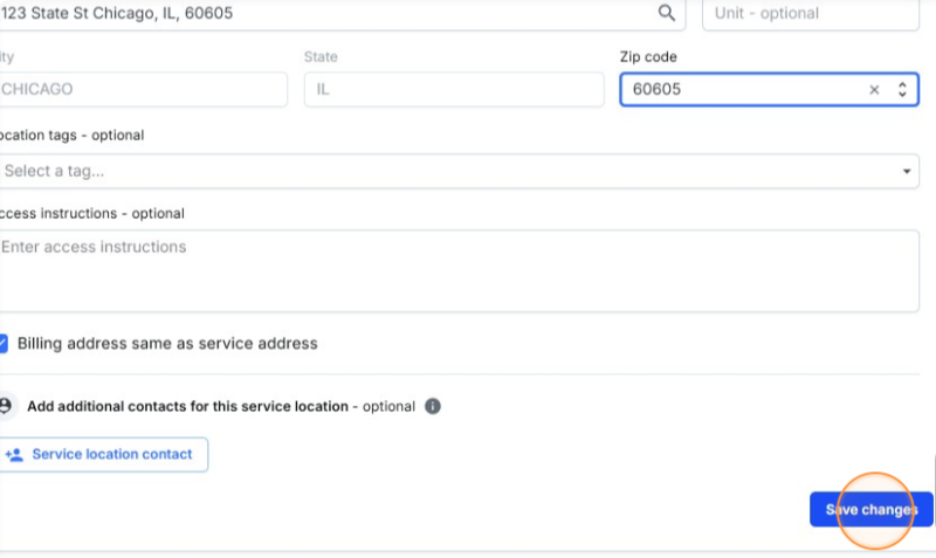This screenshot has width=936, height=558.
Task: Click the Select a tag dropdown arrow
Action: tap(906, 172)
